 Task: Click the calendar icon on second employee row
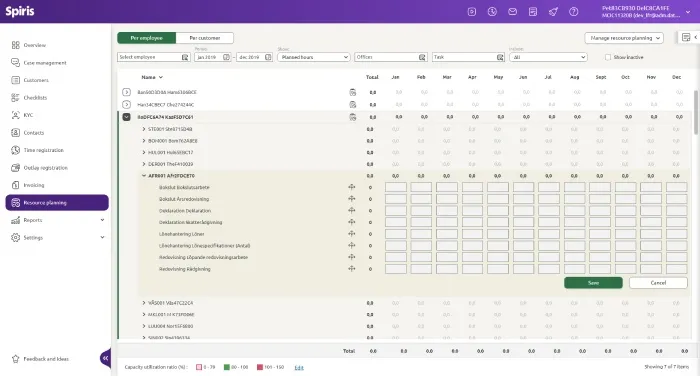[x=353, y=104]
